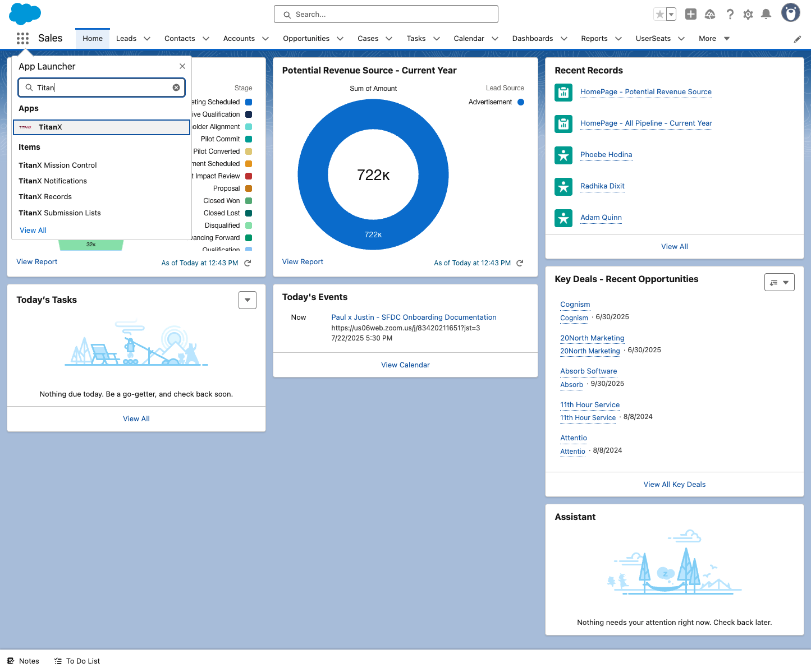Expand the Opportunities tab dropdown chevron
Image resolution: width=811 pixels, height=672 pixels.
(340, 39)
